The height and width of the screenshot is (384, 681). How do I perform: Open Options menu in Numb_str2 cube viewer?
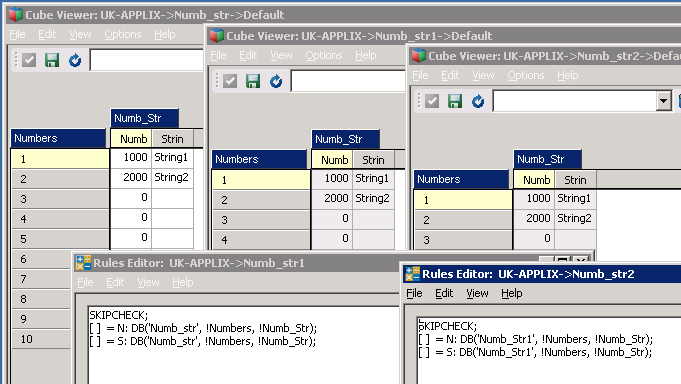pyautogui.click(x=526, y=75)
